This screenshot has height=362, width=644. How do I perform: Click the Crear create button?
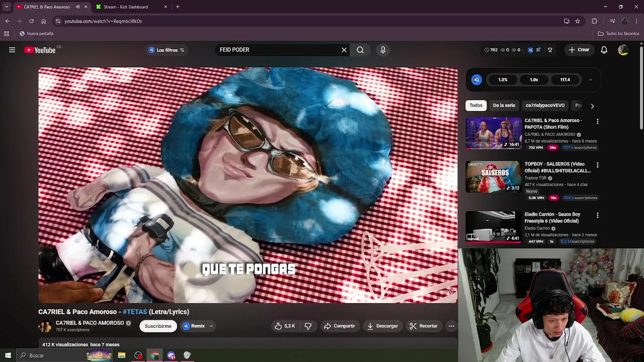point(579,50)
